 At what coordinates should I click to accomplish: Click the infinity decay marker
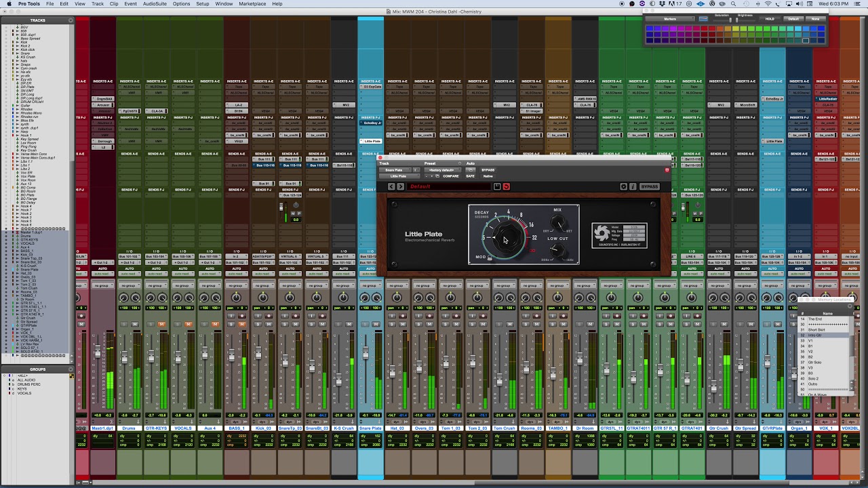coord(532,250)
